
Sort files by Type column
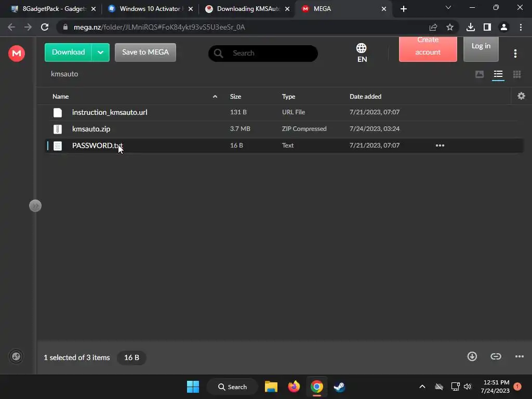[288, 97]
